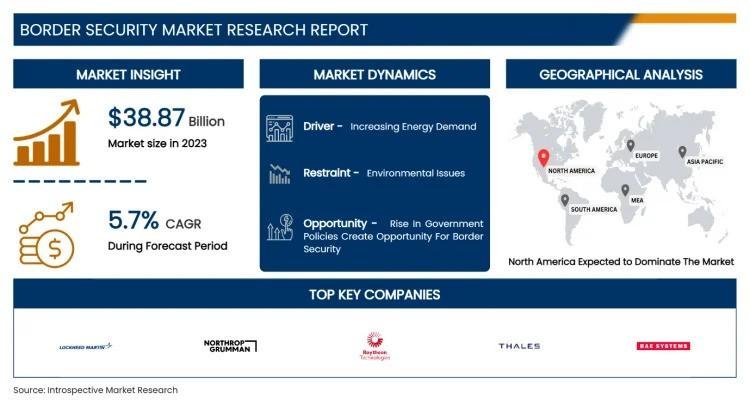This screenshot has width=750, height=410.
Task: Click the MEA map pin
Action: click(625, 190)
